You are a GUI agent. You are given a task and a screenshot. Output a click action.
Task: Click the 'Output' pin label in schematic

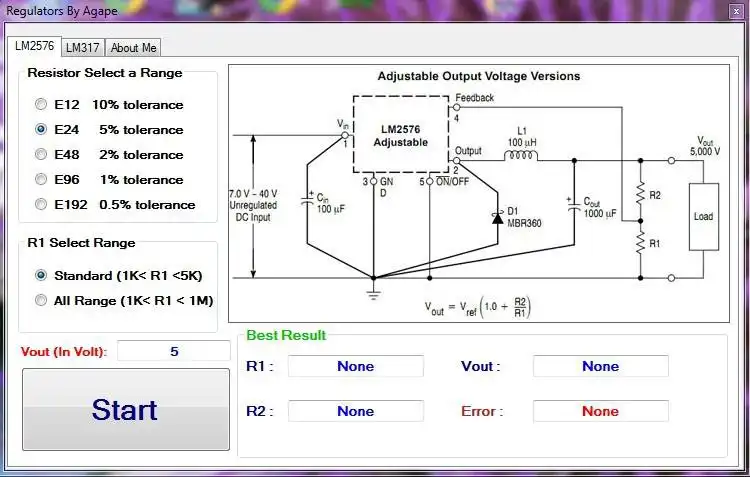click(x=468, y=151)
